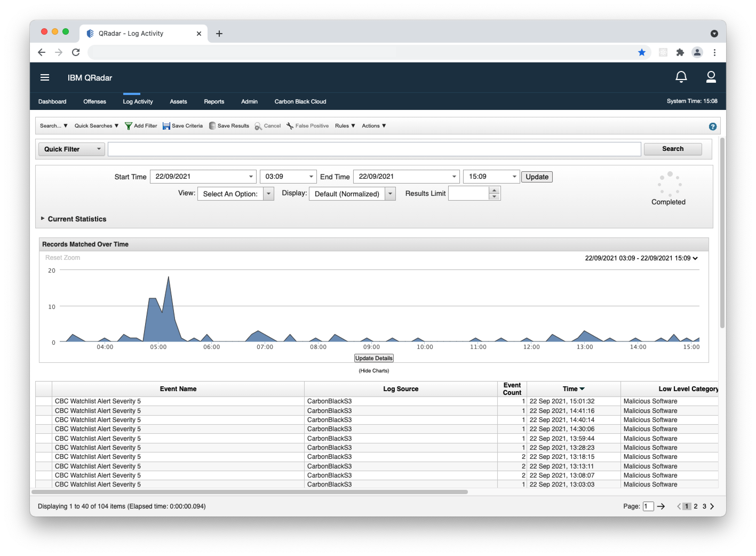Click the Save Criteria disk icon

click(166, 126)
